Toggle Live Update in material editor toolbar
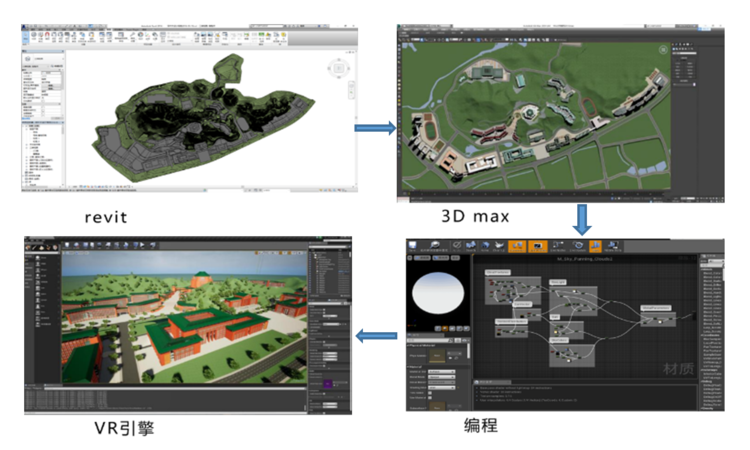Viewport: 750px width, 450px height. coord(578,247)
